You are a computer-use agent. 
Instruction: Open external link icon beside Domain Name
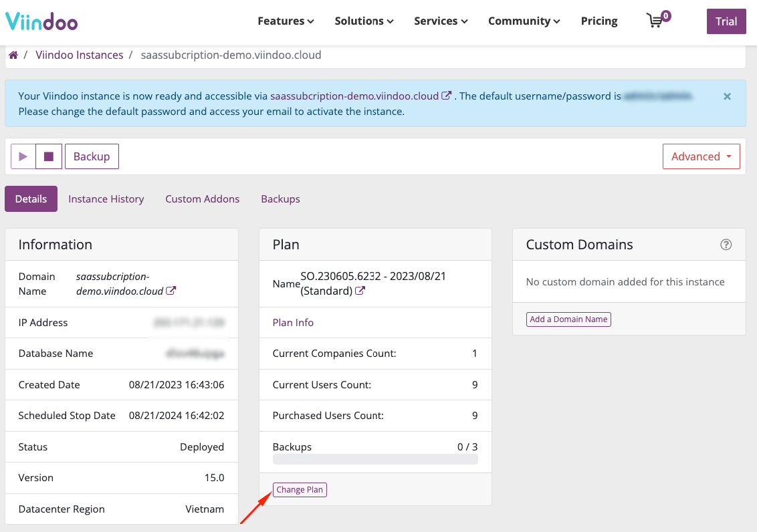tap(171, 291)
